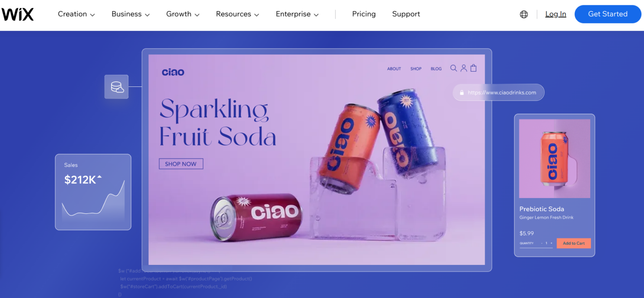644x298 pixels.
Task: Click the Wix logo
Action: pos(17,14)
